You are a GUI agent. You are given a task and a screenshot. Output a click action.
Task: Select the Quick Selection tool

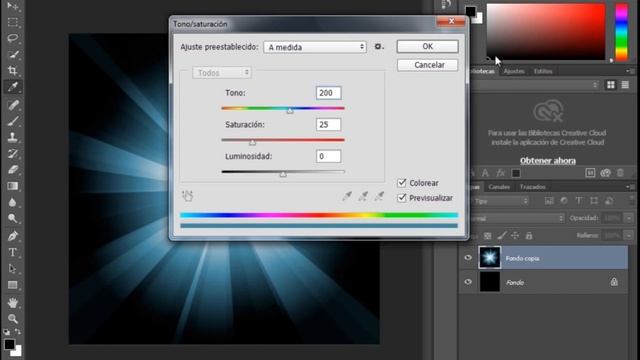13,54
